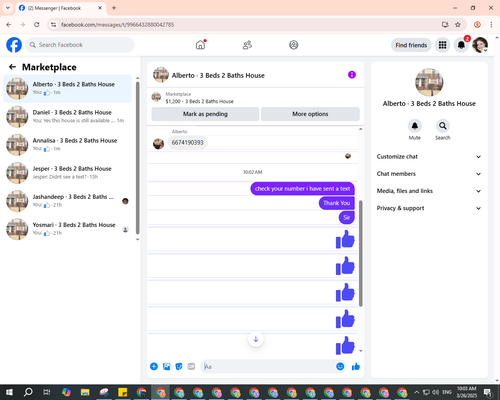Bookmark this page with star icon
This screenshot has height=400, width=500.
458,24
